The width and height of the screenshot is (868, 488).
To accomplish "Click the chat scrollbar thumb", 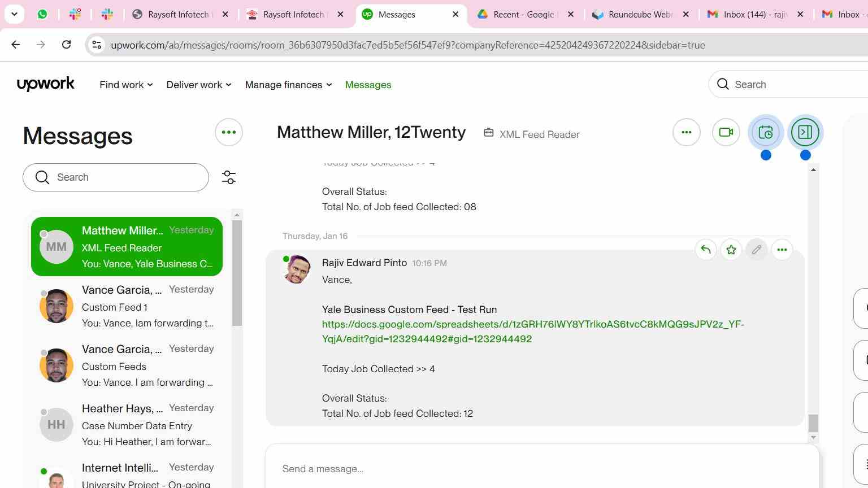I will point(813,423).
